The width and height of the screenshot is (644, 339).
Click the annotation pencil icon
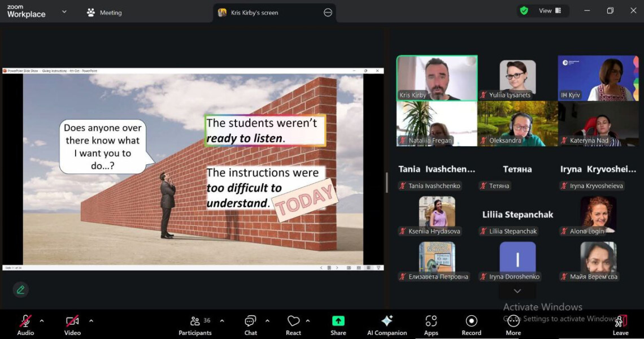[x=21, y=290]
